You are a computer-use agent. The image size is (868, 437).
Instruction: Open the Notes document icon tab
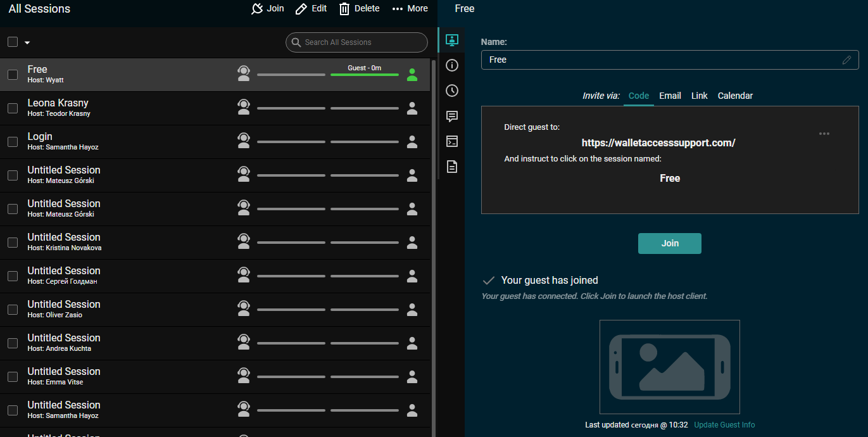tap(451, 167)
